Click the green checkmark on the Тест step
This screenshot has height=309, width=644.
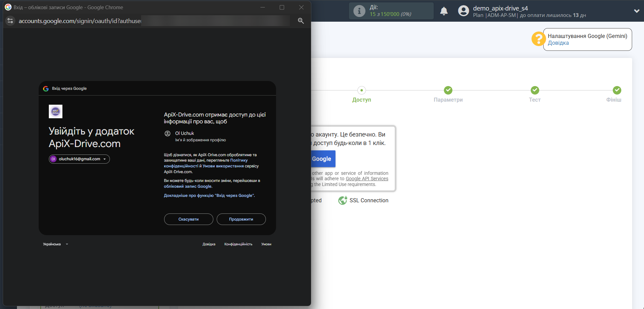click(535, 90)
